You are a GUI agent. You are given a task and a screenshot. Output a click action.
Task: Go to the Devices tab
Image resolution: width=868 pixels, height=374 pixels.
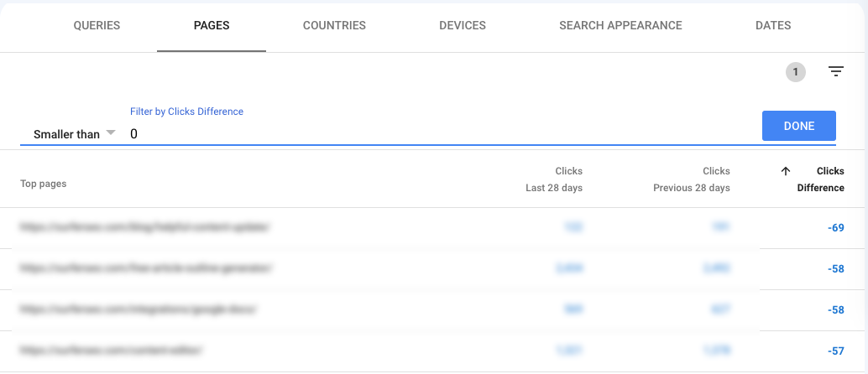click(x=463, y=26)
